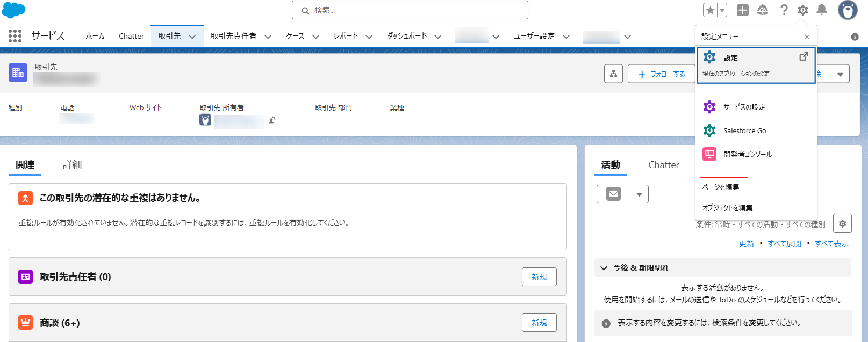Click the duplicate merge icon
The width and height of the screenshot is (868, 342).
coord(25,198)
